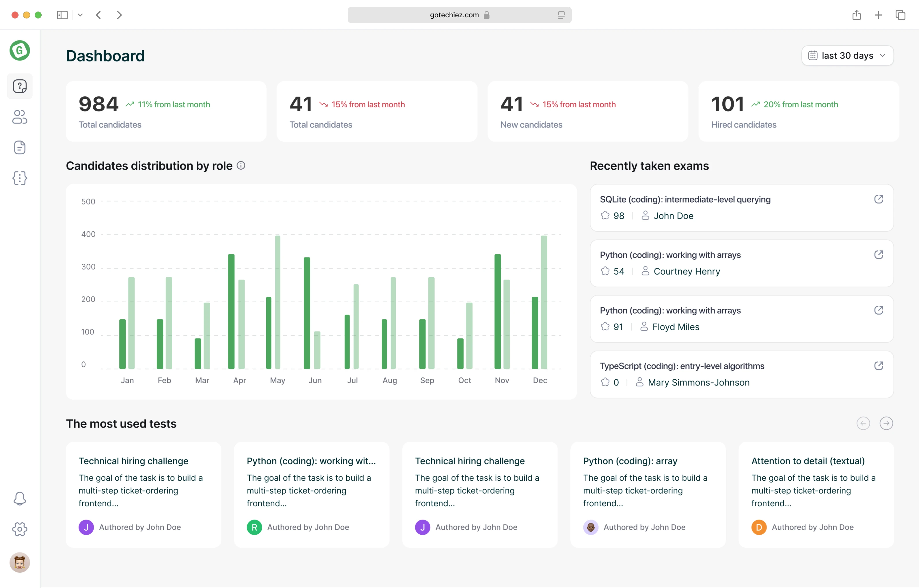Open SQLite exam external link icon

pyautogui.click(x=879, y=199)
